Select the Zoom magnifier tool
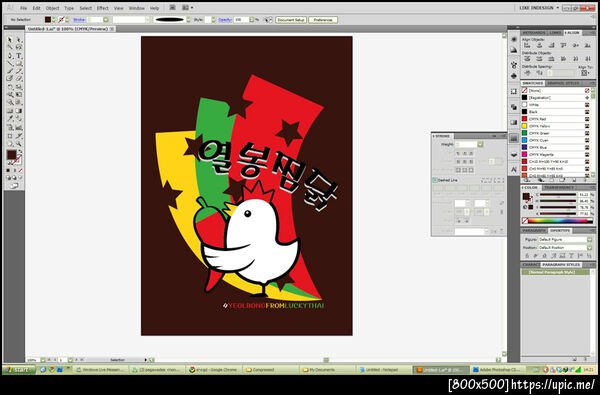The width and height of the screenshot is (600, 395). click(x=19, y=144)
